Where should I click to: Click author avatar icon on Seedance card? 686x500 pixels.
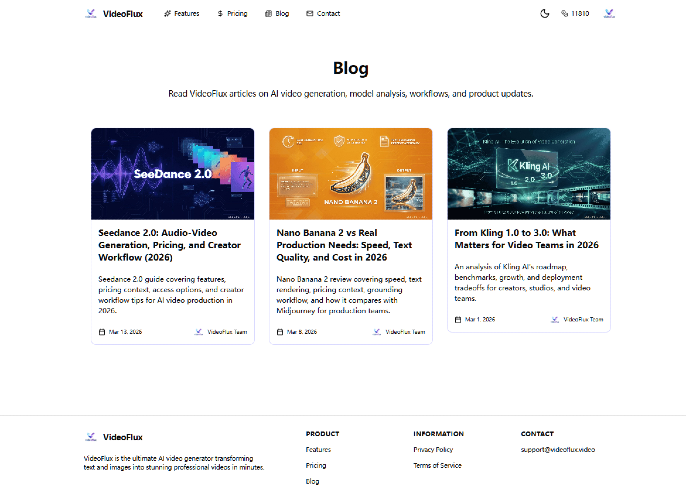[199, 332]
